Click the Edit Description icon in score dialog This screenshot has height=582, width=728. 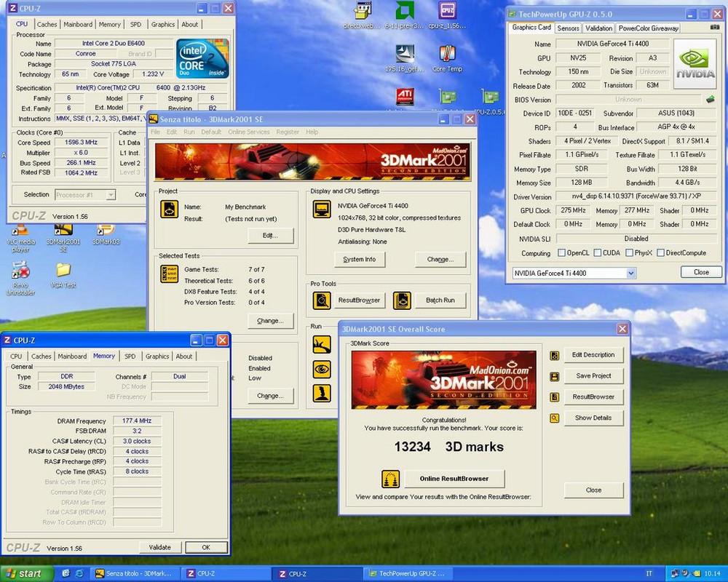click(554, 356)
